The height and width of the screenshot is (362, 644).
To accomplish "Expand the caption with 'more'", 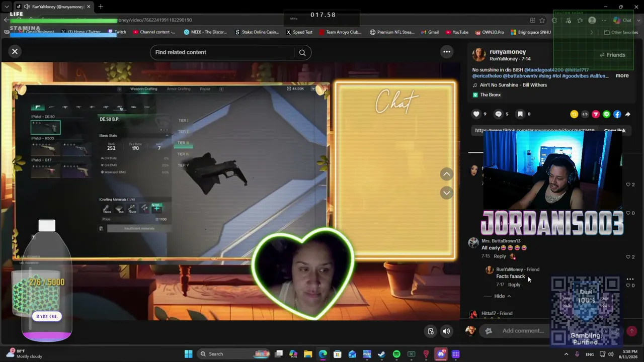I will point(622,76).
